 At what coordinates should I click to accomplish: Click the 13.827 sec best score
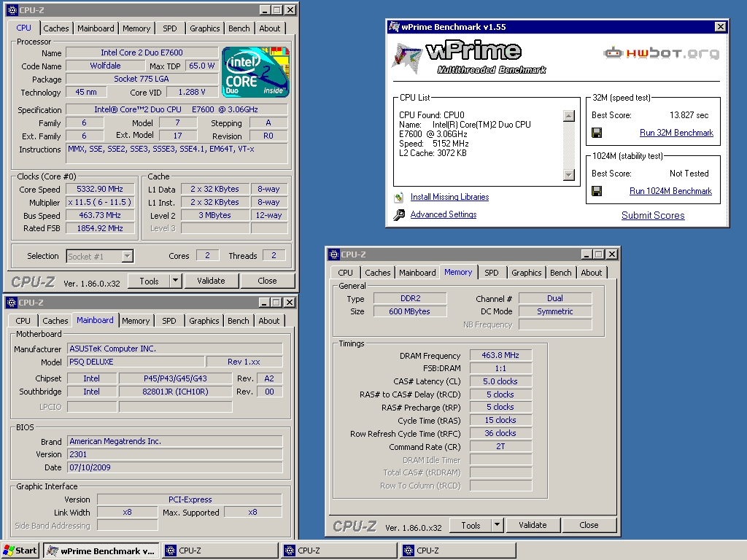(689, 115)
